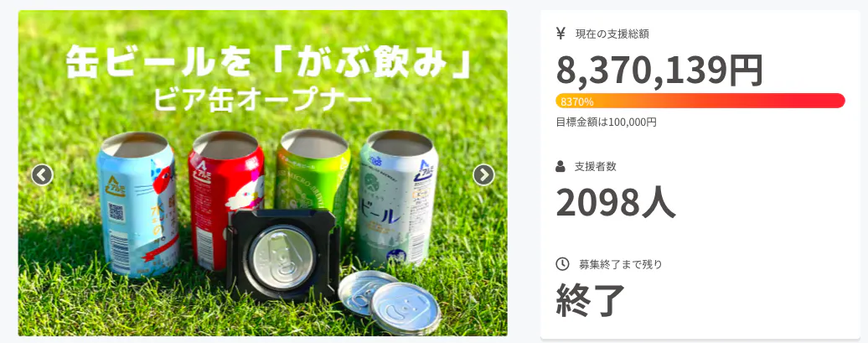868x343 pixels.
Task: Click the 8370% funding progress bar
Action: 700,101
